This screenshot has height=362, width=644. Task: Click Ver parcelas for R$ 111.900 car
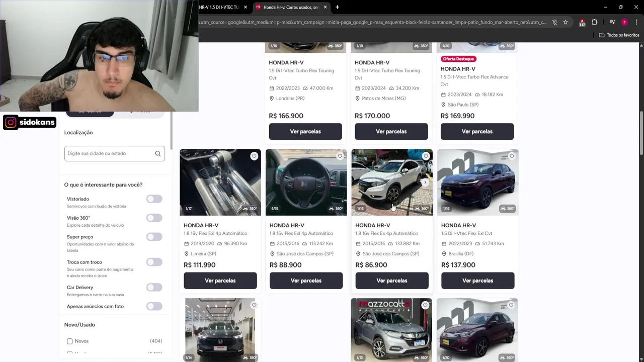[220, 281]
